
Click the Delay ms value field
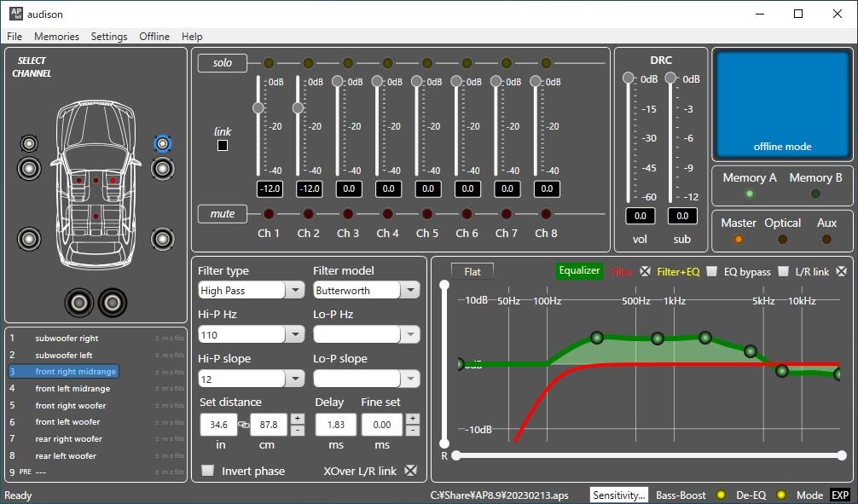click(x=336, y=425)
